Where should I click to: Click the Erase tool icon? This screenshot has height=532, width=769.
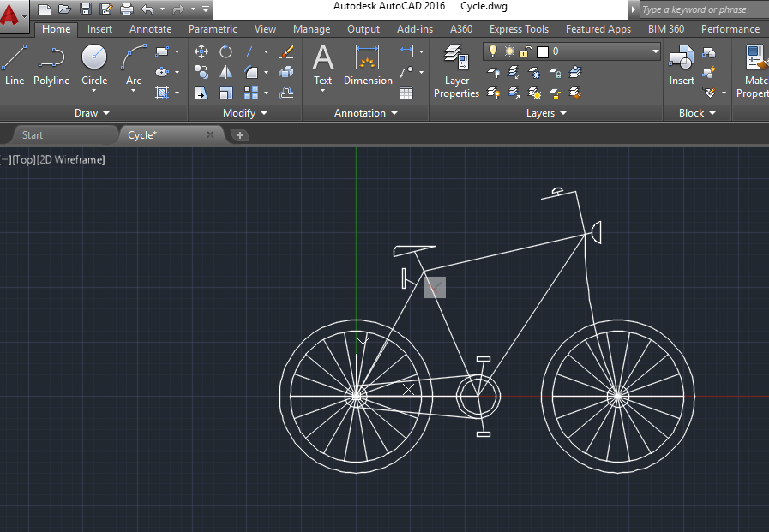(286, 51)
